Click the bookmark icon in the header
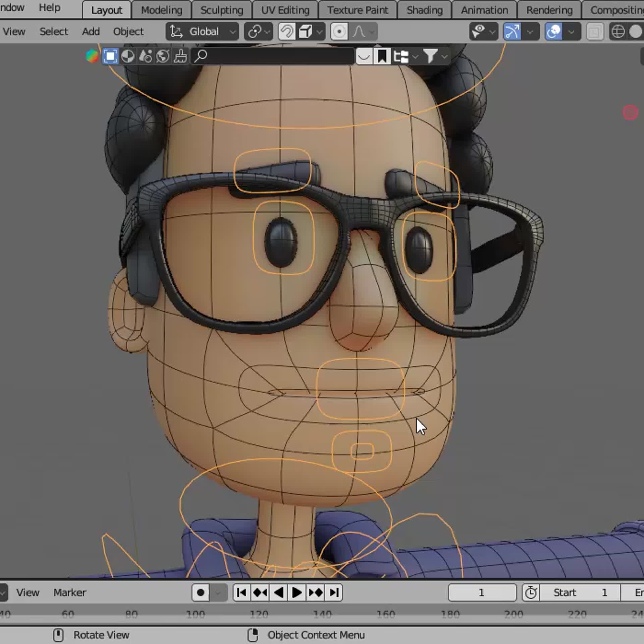Screen dimensions: 644x644 pos(382,56)
